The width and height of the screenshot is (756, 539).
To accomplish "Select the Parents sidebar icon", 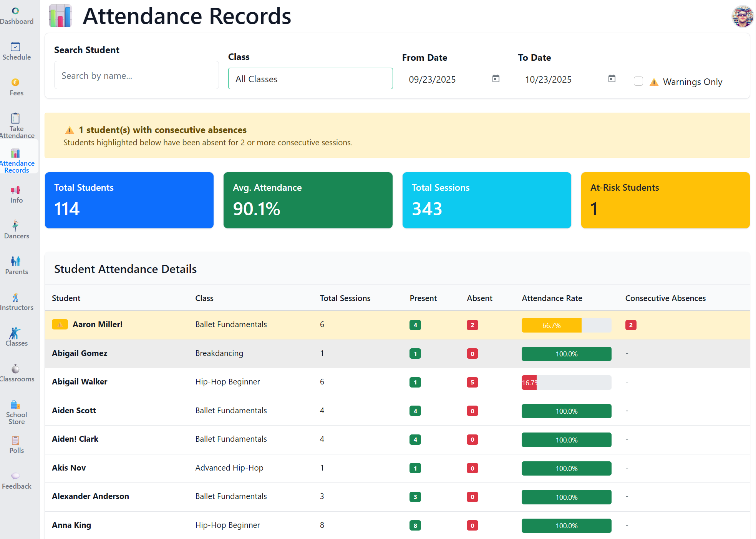I will pos(16,265).
